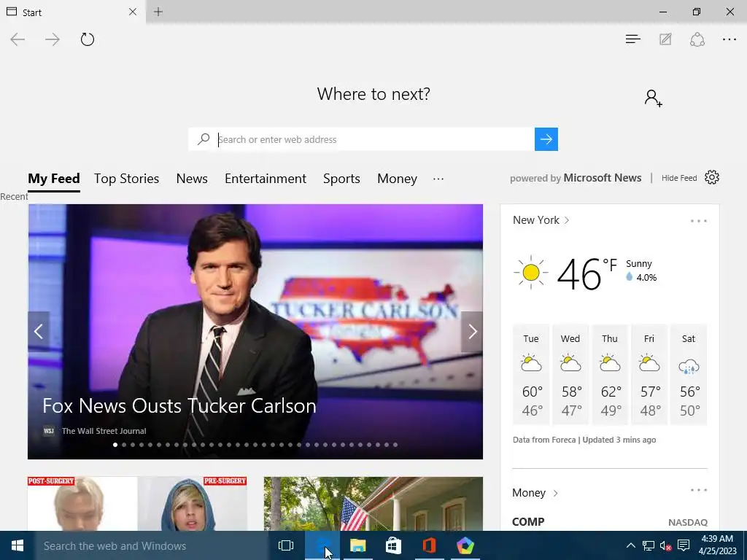The image size is (747, 560).
Task: Launch the Store from the taskbar
Action: (x=393, y=545)
